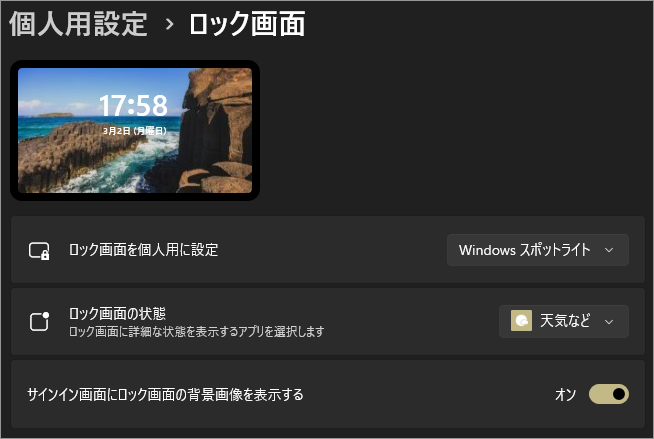Click the オン toggle label
The height and width of the screenshot is (439, 654).
point(565,394)
